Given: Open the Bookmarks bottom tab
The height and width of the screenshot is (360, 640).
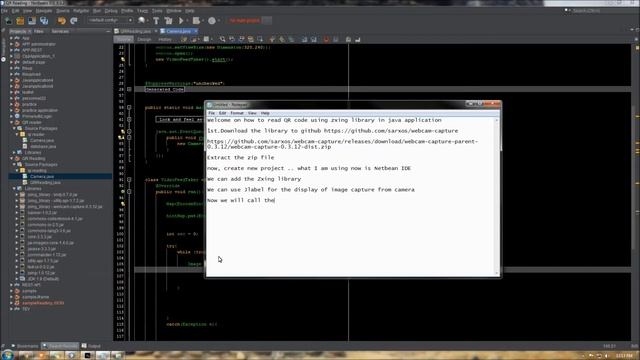Looking at the screenshot, I should pyautogui.click(x=25, y=346).
